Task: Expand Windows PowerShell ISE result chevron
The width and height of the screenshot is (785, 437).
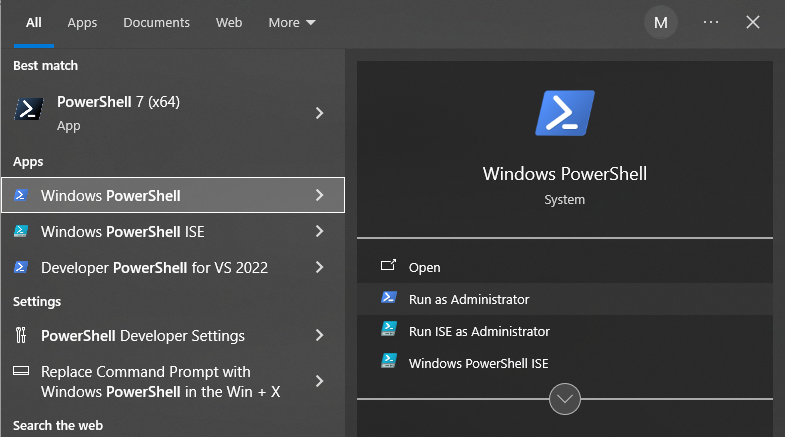Action: click(x=319, y=231)
